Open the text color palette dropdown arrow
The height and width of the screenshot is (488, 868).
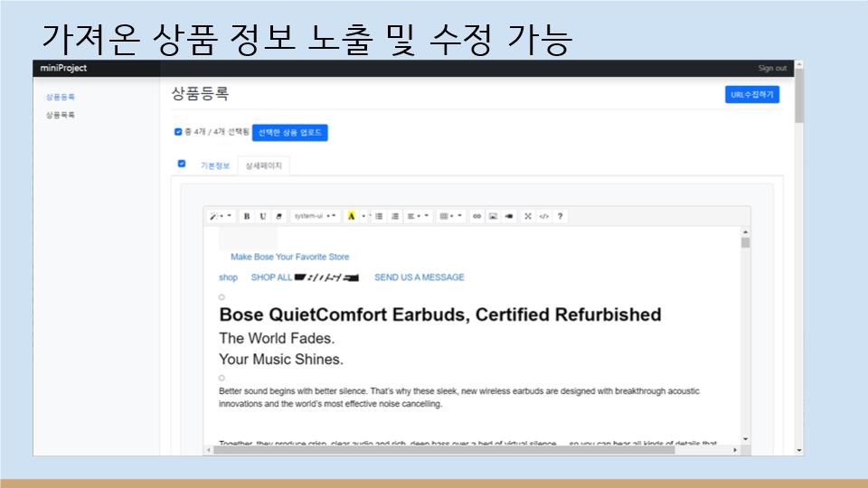point(363,216)
